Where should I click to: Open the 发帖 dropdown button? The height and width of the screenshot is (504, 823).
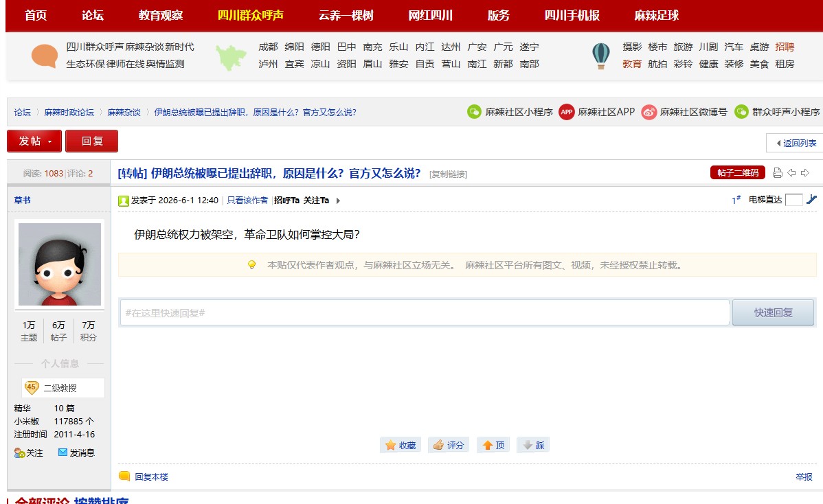click(x=34, y=141)
